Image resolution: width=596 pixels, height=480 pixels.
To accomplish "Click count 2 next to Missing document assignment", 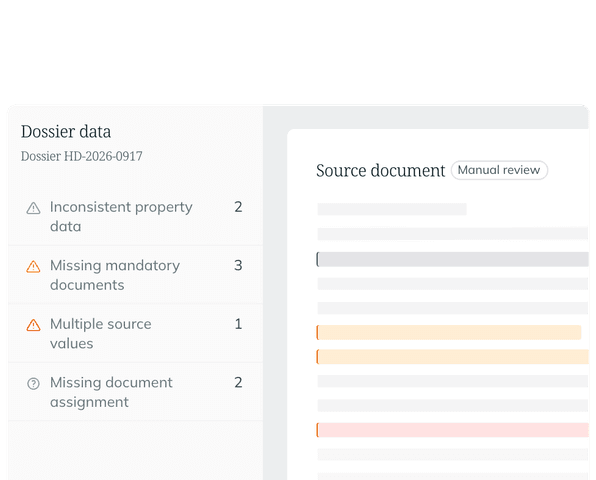I will click(238, 382).
